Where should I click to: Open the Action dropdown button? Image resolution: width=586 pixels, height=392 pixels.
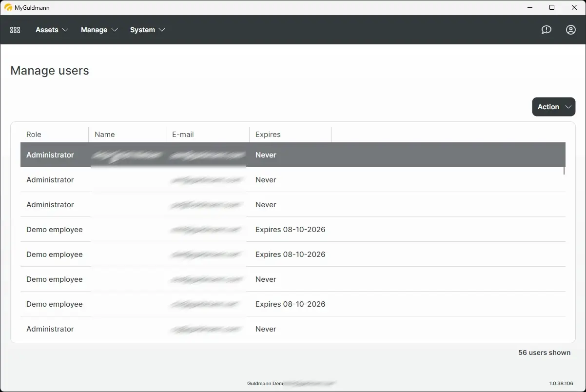point(553,107)
